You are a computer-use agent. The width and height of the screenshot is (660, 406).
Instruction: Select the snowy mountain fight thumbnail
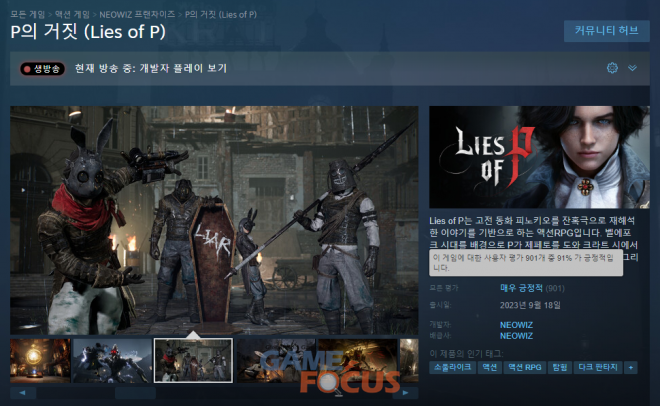pyautogui.click(x=112, y=361)
